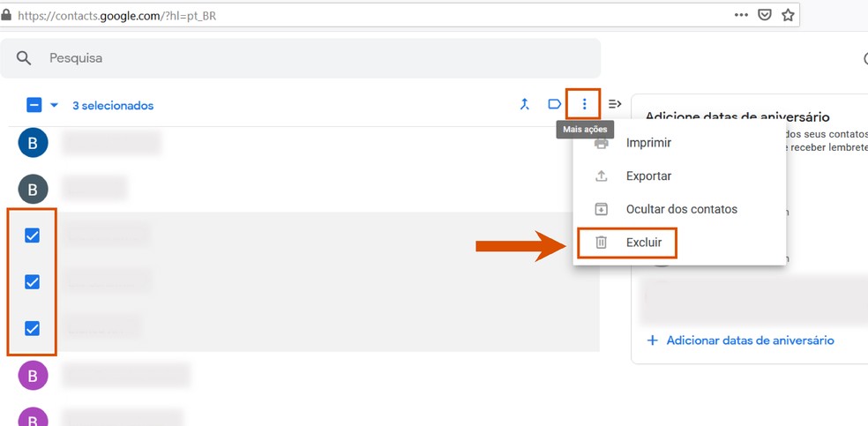
Task: Click the magnifier icon in the Pesquisa bar
Action: [x=25, y=58]
